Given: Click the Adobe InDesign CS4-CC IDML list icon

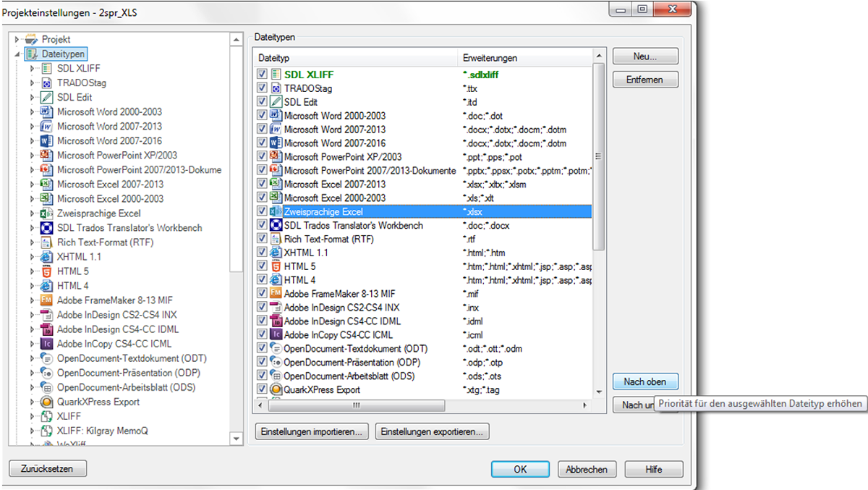Looking at the screenshot, I should (x=276, y=321).
